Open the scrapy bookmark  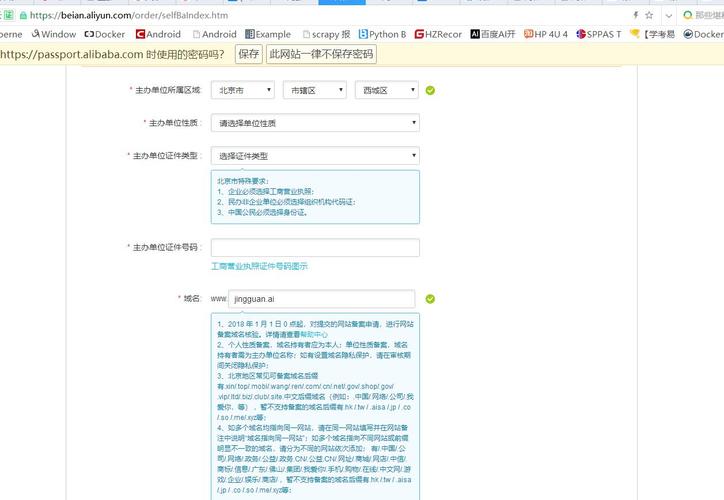326,34
